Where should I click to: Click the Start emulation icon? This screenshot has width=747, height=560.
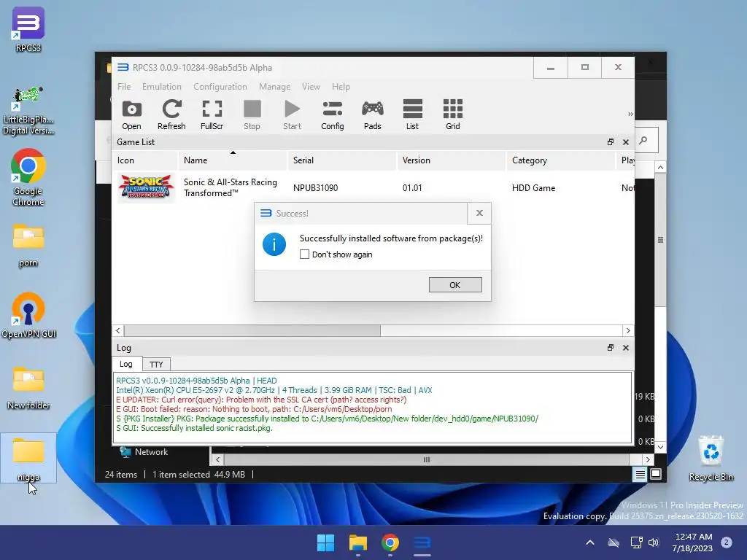[292, 114]
